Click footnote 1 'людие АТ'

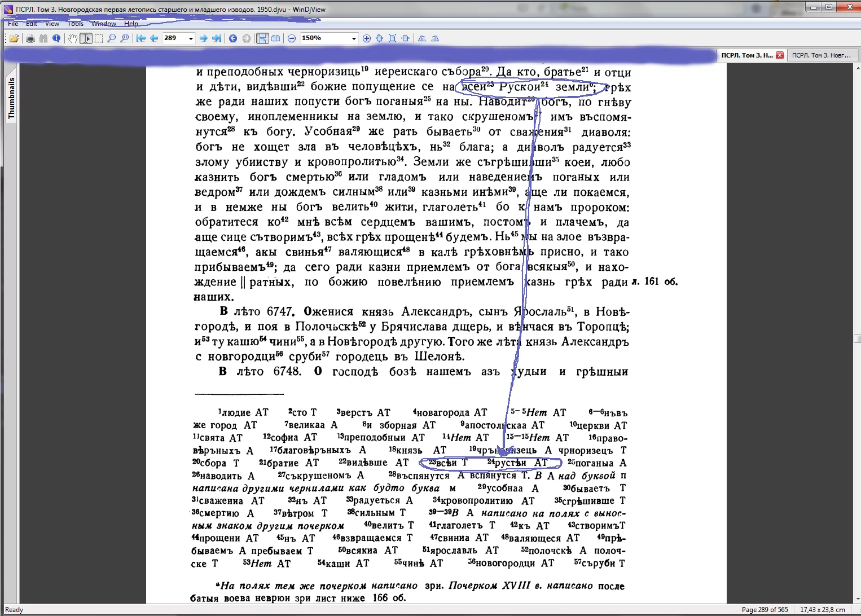coord(243,413)
